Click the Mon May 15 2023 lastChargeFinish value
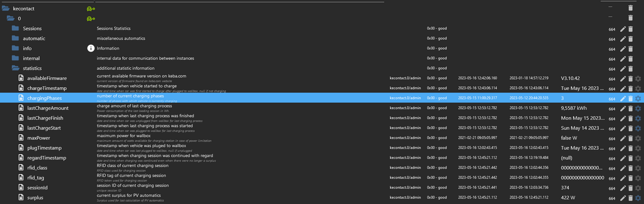 [x=582, y=119]
